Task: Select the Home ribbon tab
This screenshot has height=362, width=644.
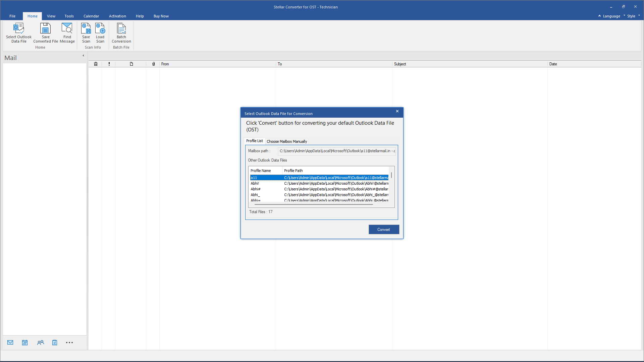Action: click(x=32, y=16)
